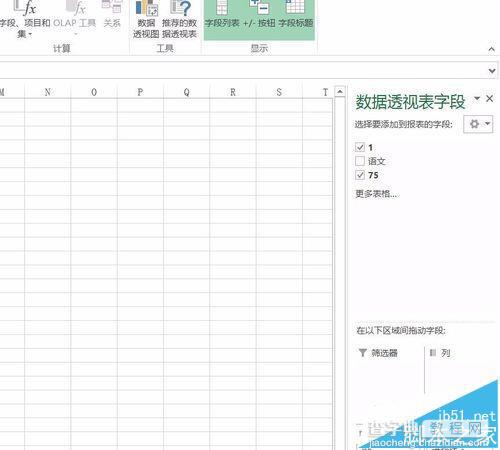The width and height of the screenshot is (500, 450).
Task: Collapse the ribbon with the up arrow
Action: pyautogui.click(x=491, y=49)
